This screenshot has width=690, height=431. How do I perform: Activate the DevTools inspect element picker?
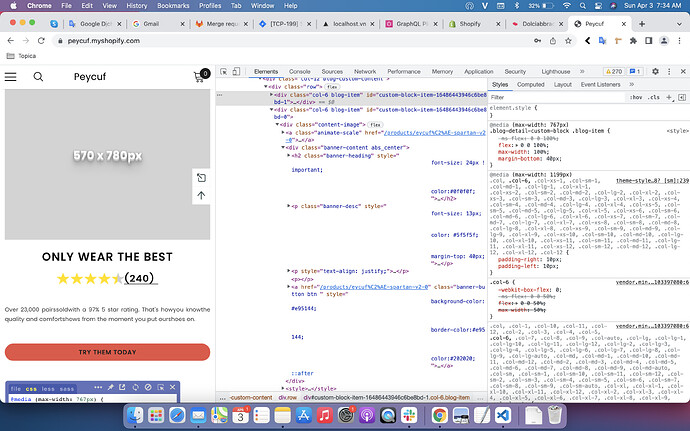click(224, 71)
